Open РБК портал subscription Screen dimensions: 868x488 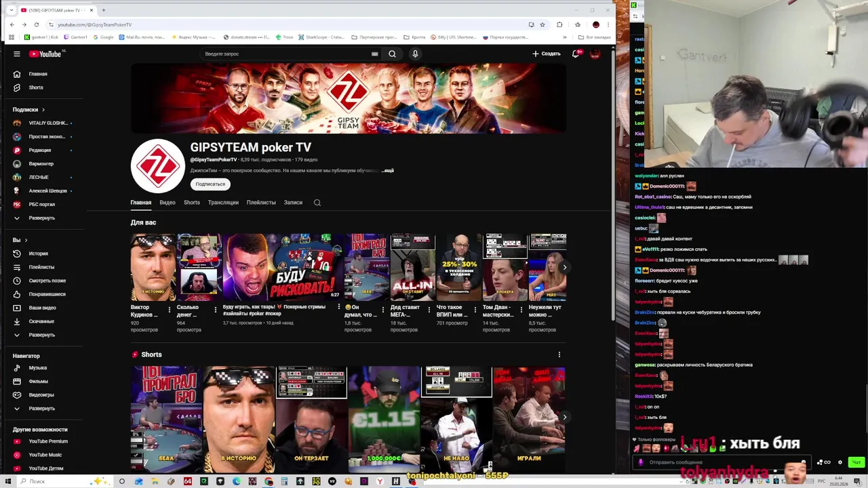(x=41, y=204)
